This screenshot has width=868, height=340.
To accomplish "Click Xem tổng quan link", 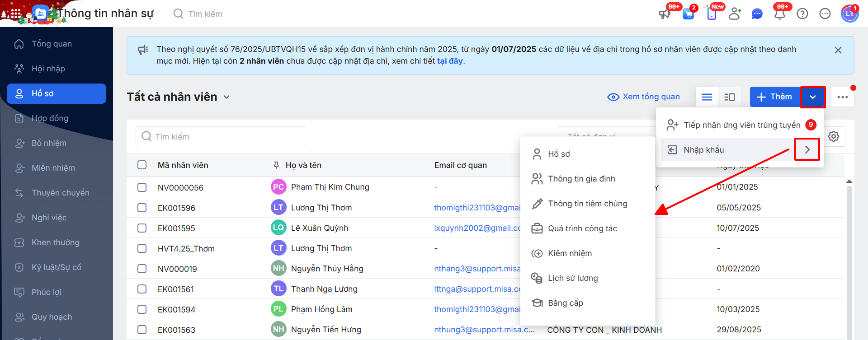I will (644, 97).
